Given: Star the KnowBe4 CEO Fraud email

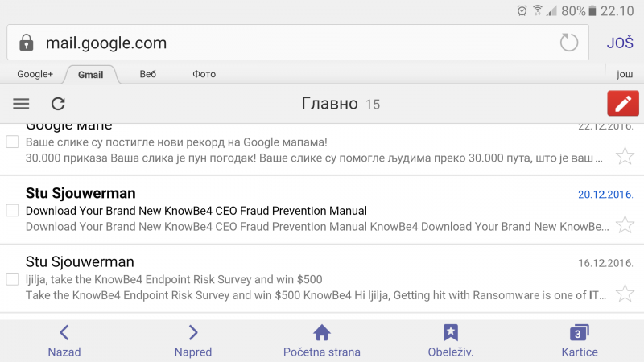Looking at the screenshot, I should click(x=624, y=224).
